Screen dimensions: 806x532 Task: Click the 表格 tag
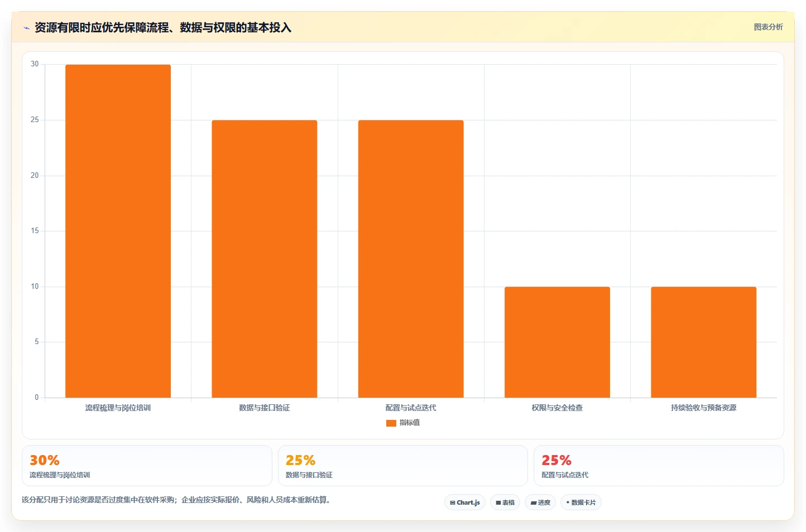point(505,502)
